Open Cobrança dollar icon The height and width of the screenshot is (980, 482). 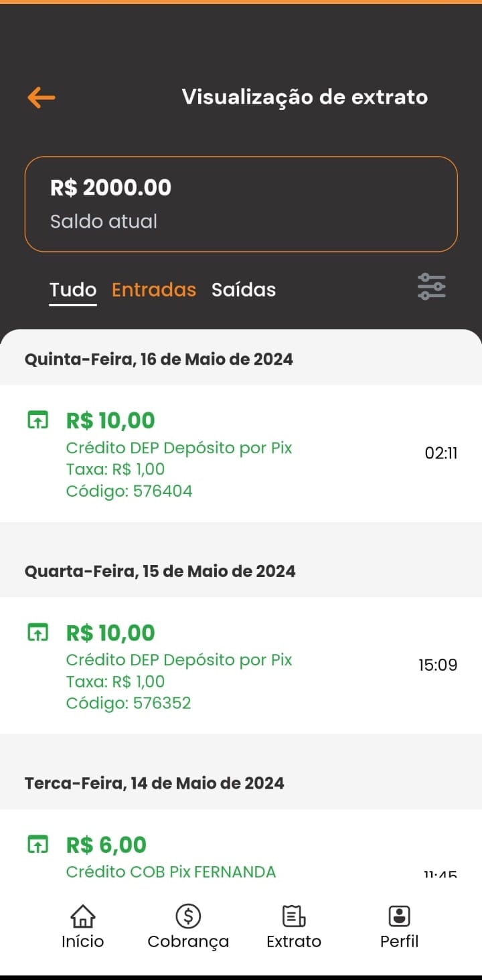tap(188, 916)
